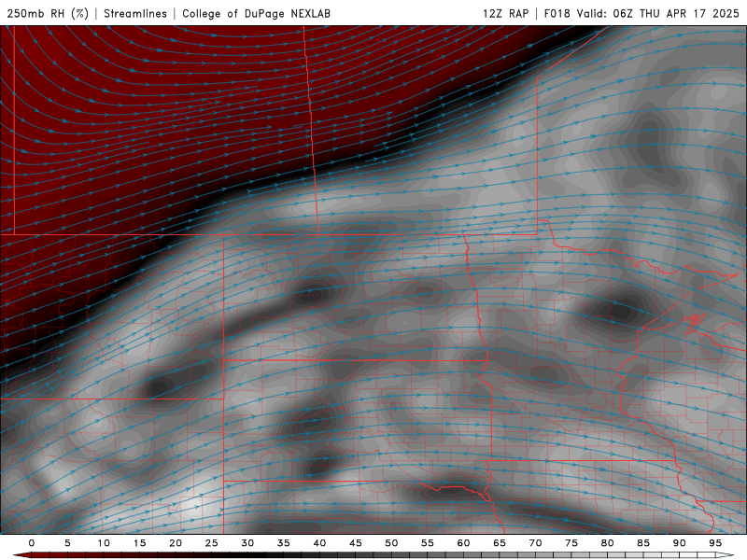
Task: Click the colorbar label "95"
Action: pyautogui.click(x=715, y=543)
